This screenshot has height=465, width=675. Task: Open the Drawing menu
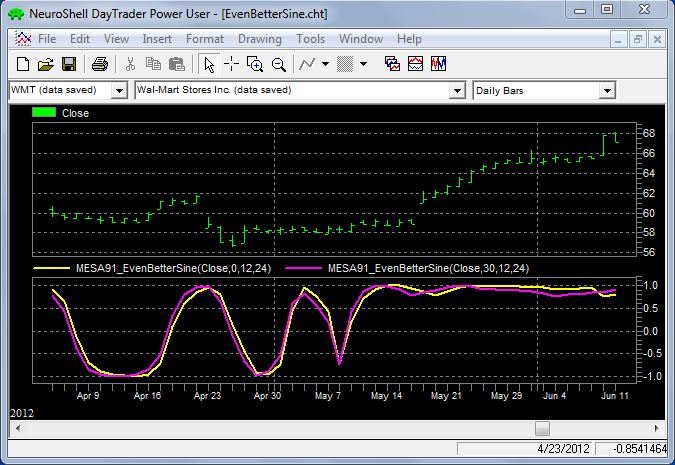click(260, 39)
